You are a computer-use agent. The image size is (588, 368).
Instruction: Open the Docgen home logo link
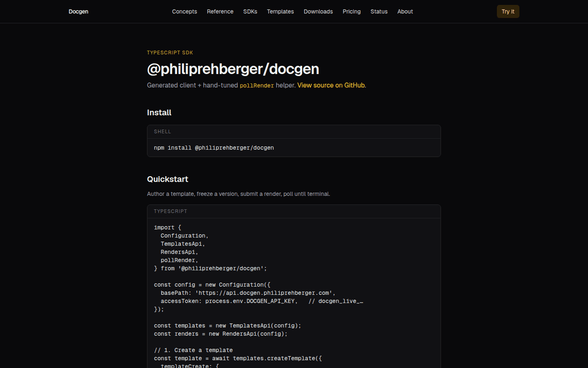tap(78, 11)
